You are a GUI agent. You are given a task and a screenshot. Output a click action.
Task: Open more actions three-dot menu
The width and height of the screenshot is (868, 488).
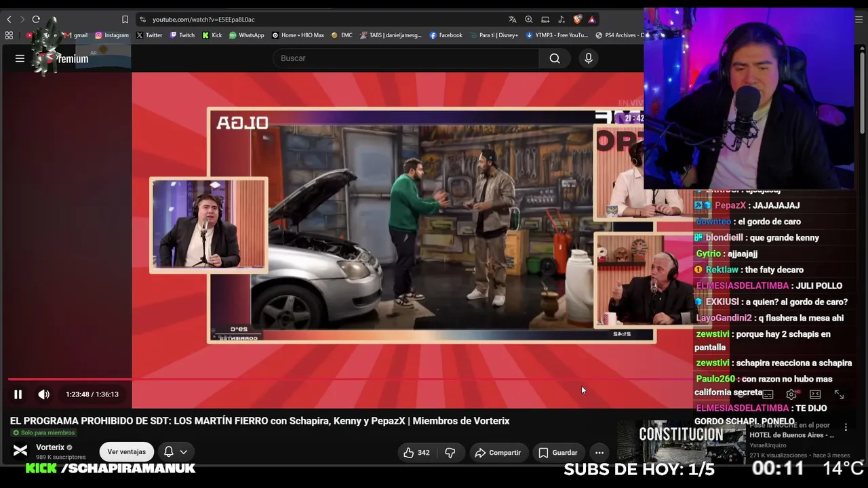tap(599, 453)
